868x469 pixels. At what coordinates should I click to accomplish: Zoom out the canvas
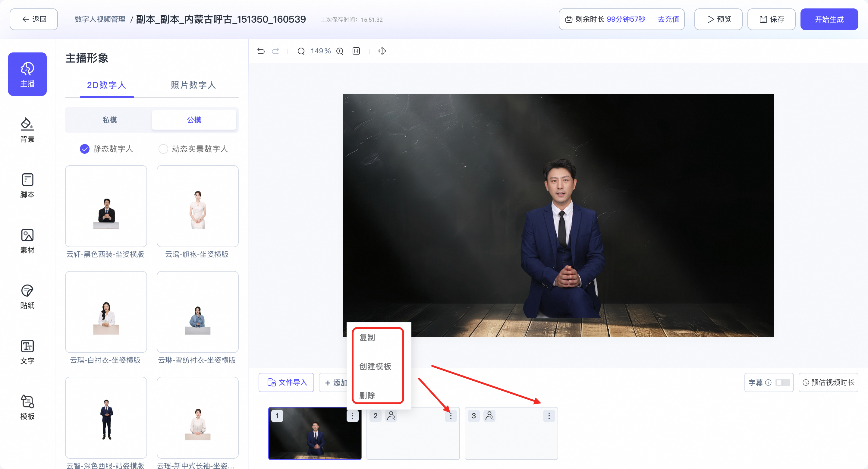(301, 51)
